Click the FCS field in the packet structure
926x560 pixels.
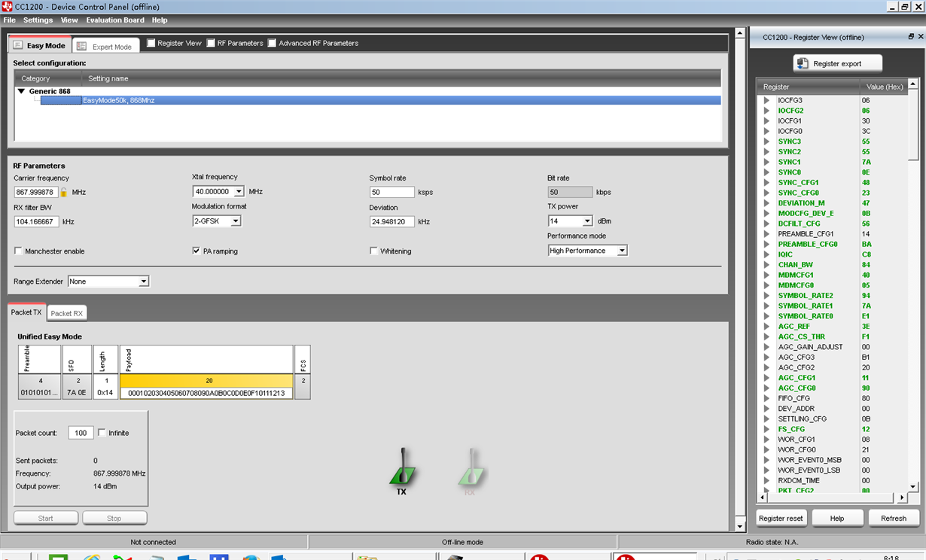(x=303, y=371)
